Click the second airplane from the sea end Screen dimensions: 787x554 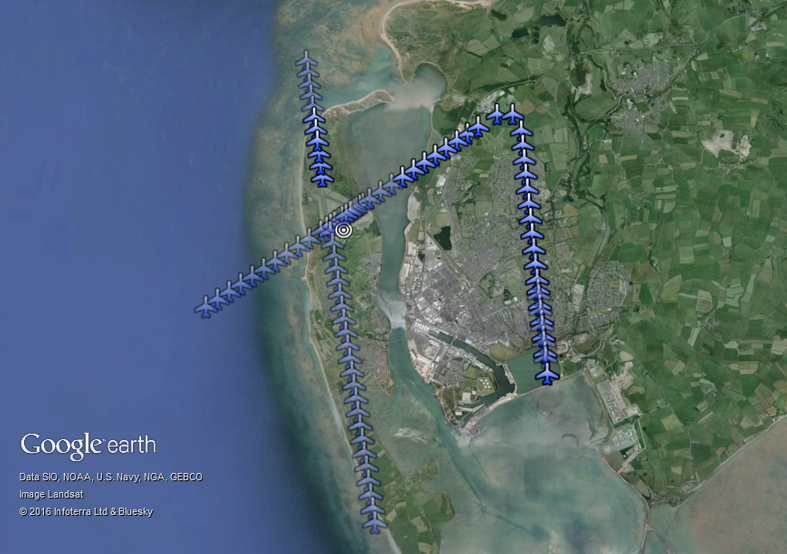218,299
